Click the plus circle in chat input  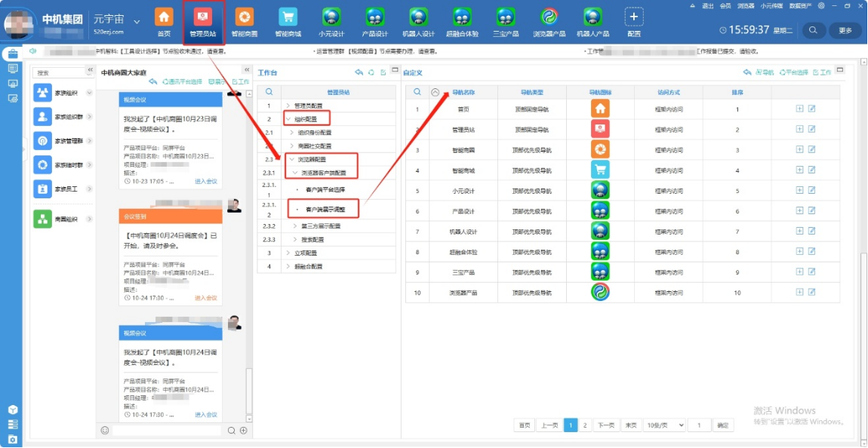[242, 431]
